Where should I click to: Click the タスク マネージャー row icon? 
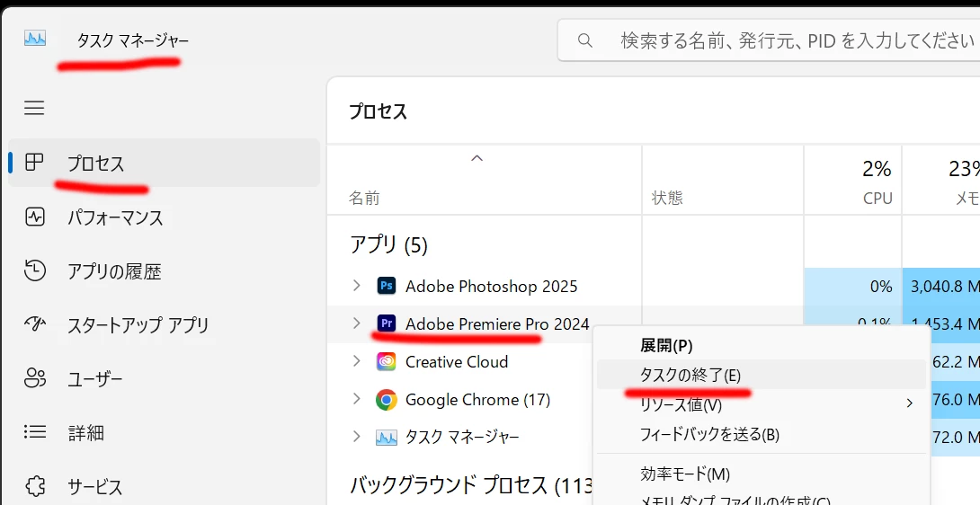387,437
